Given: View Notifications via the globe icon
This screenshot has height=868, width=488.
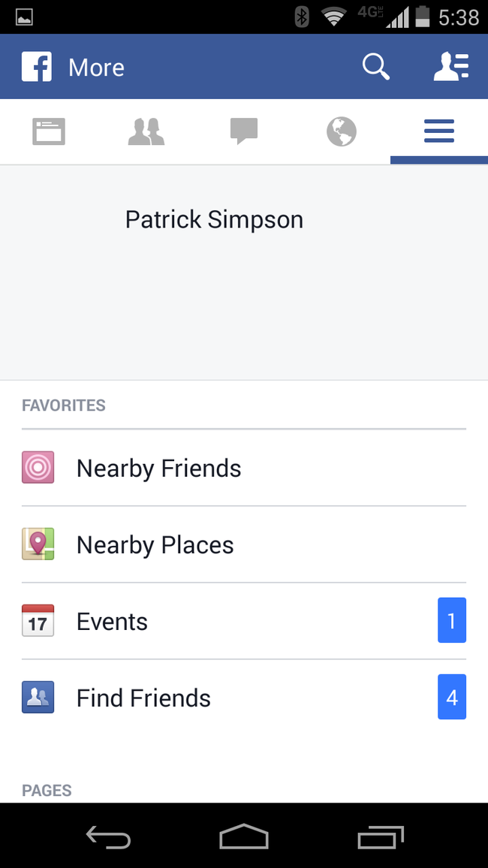Looking at the screenshot, I should pos(341,131).
